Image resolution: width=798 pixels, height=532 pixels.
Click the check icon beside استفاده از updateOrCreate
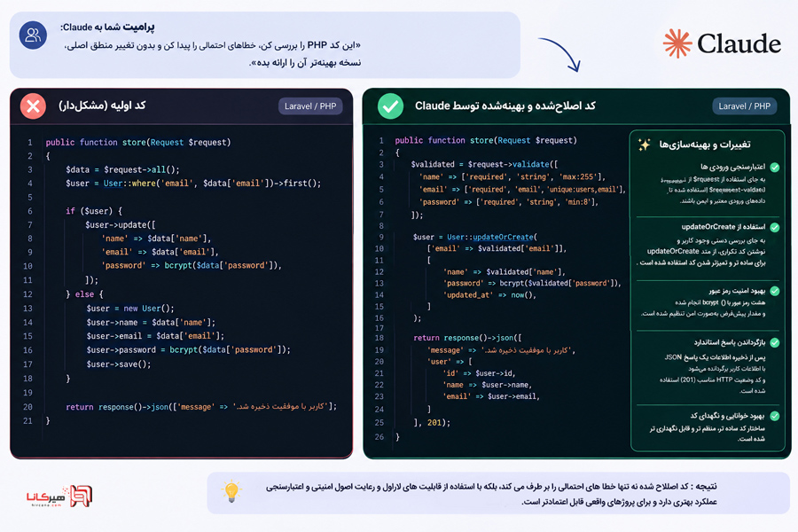point(775,227)
